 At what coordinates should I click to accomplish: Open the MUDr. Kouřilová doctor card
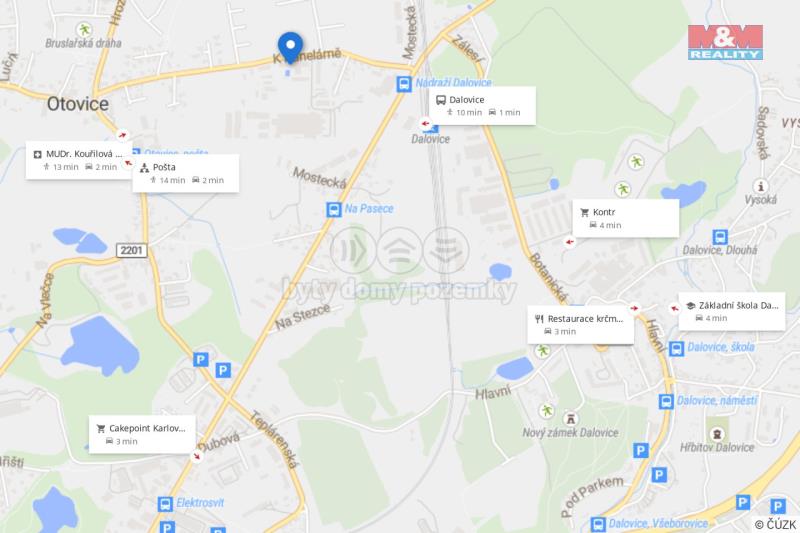point(79,160)
